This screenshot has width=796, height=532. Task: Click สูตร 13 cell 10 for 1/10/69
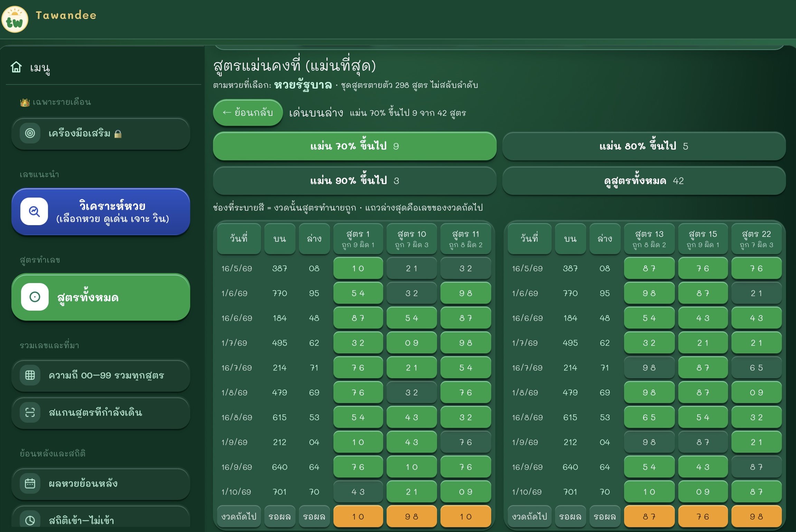pos(649,492)
